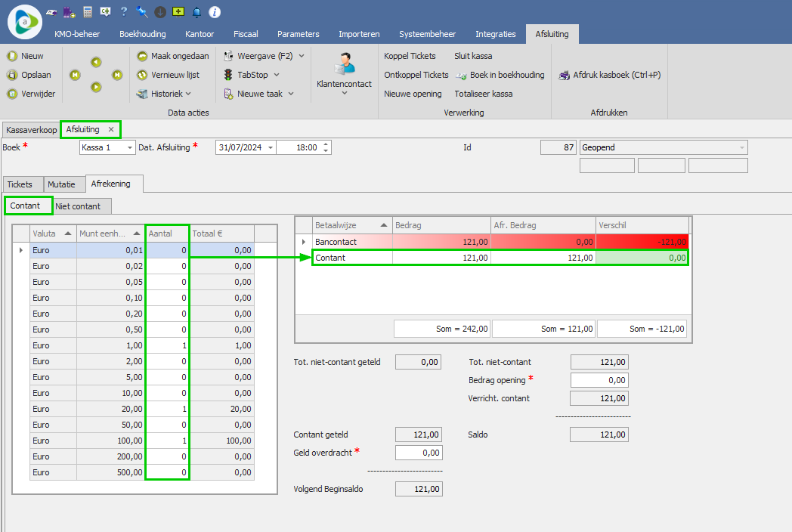Open the calculator from the quick toolbar
Screen dimensions: 792x532
88,12
